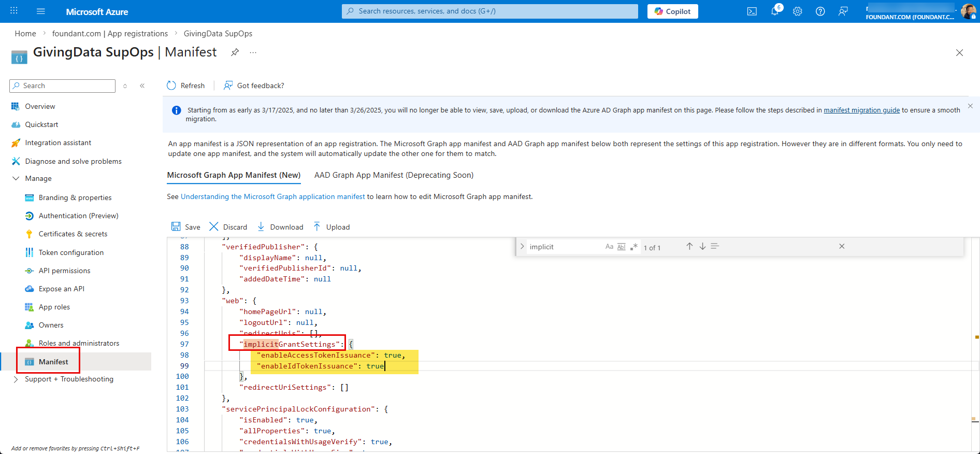Switch to AAD Graph App Manifest tab
The height and width of the screenshot is (454, 980).
point(394,175)
